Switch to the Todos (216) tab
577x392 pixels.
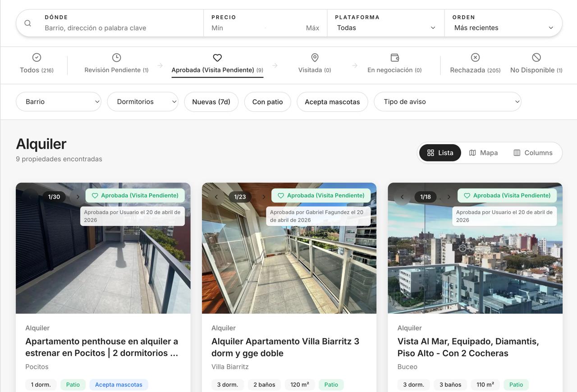point(36,70)
